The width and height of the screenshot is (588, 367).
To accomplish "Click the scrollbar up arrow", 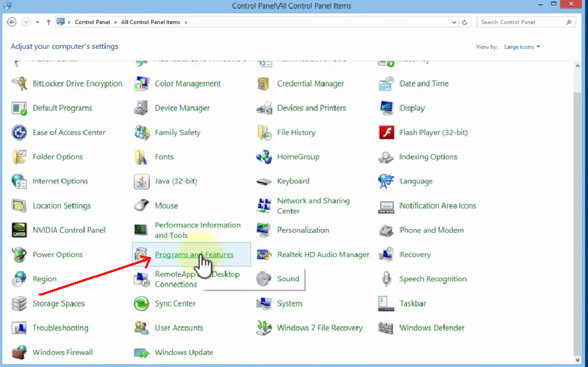I will coord(577,66).
